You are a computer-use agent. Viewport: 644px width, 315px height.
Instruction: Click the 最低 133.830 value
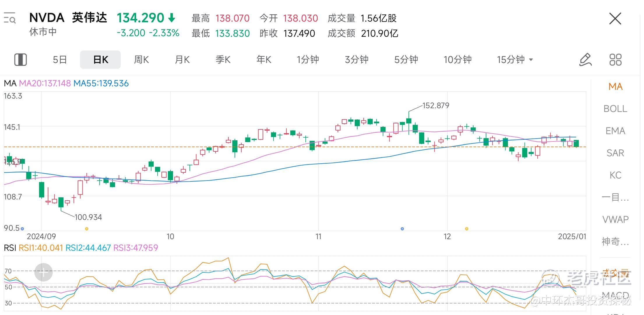pyautogui.click(x=233, y=34)
